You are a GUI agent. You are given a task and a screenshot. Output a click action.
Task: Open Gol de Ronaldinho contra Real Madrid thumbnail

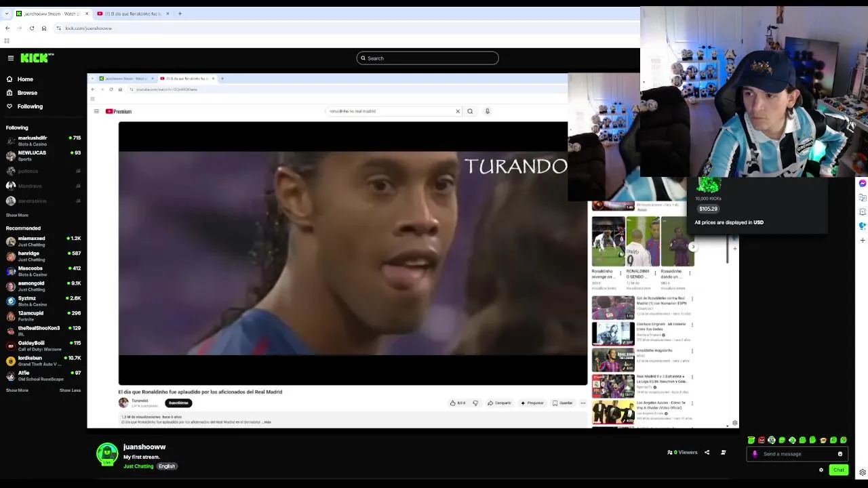613,308
